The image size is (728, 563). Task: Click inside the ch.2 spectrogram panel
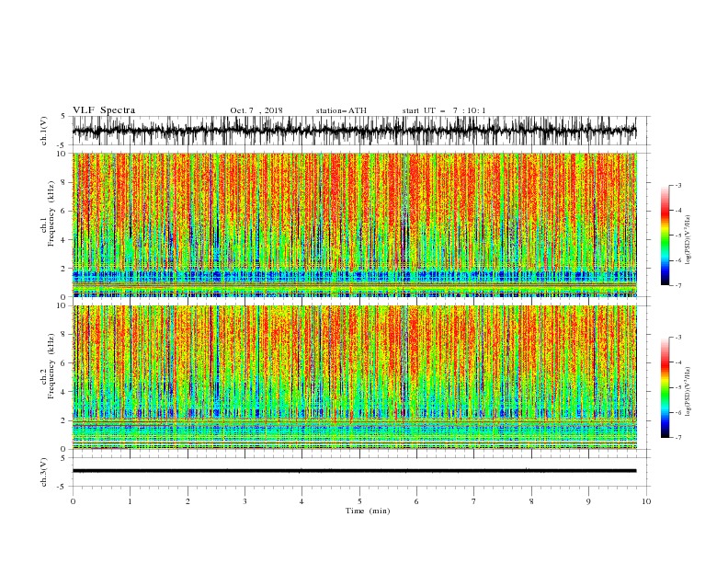tap(354, 377)
